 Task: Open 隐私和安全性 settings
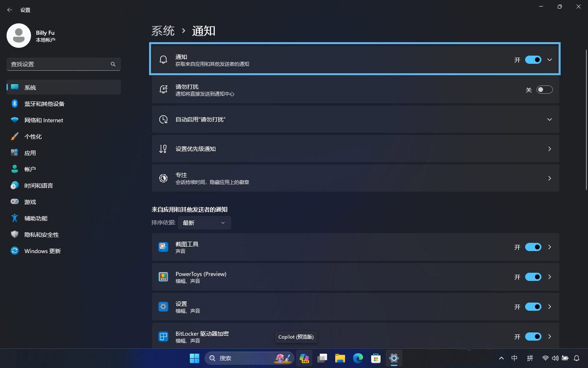(x=64, y=235)
